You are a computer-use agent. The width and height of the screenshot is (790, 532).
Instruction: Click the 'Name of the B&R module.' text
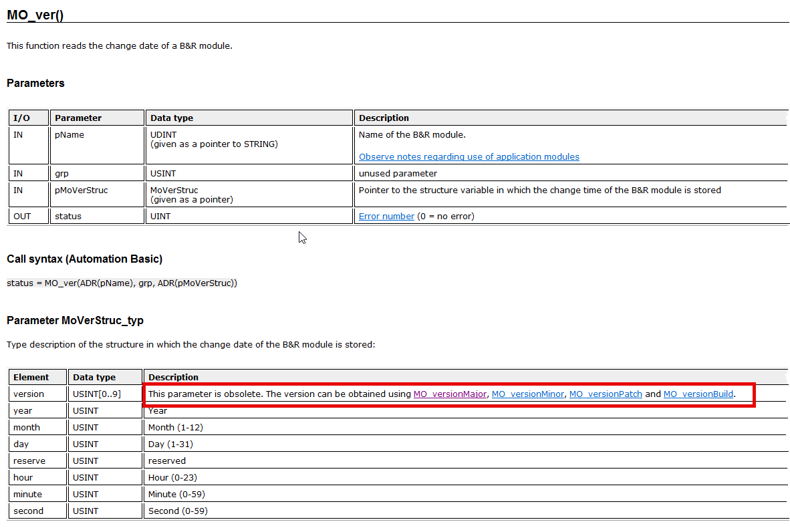tap(412, 134)
